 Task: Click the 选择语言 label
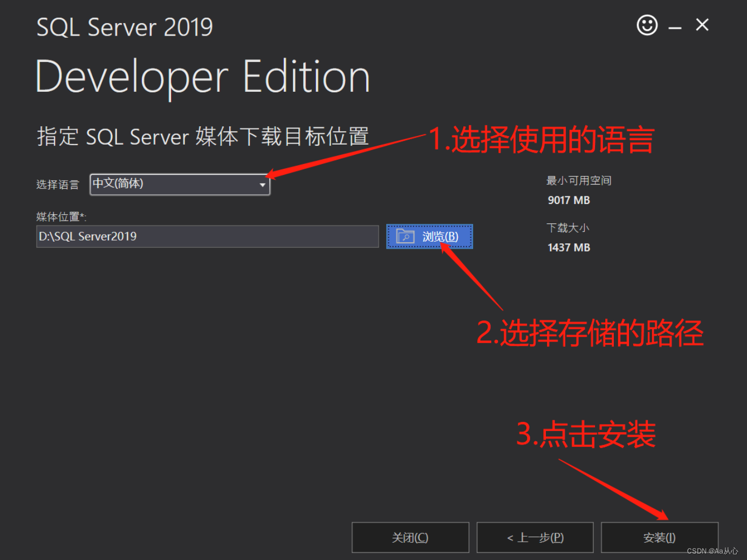coord(58,185)
